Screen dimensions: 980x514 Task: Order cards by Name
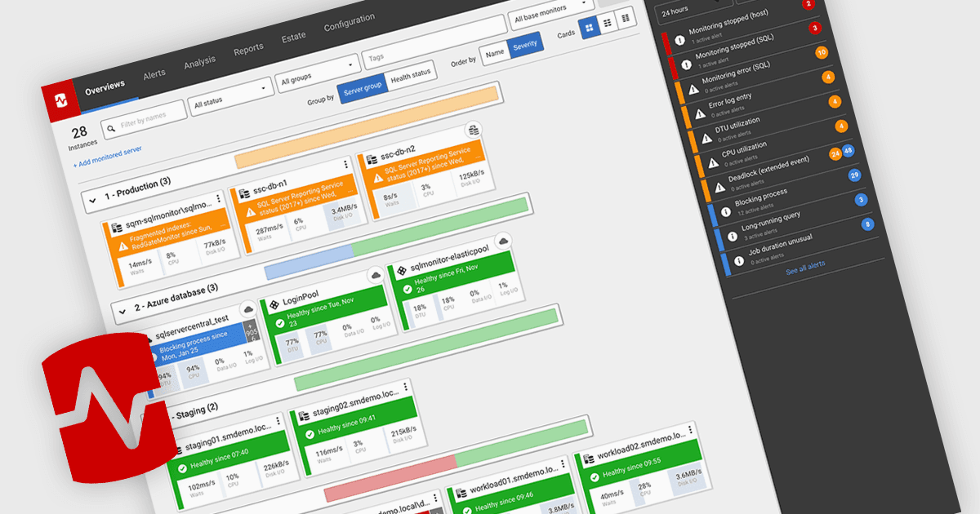click(495, 53)
